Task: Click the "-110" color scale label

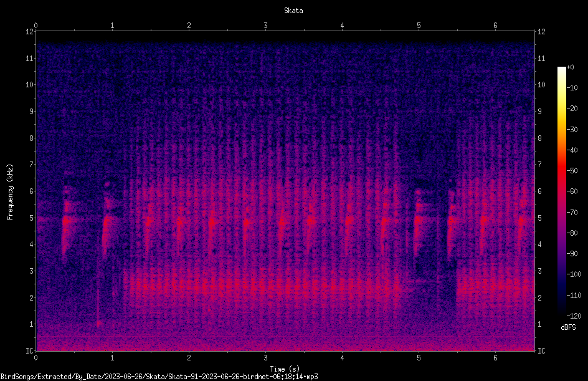Action: tap(574, 296)
